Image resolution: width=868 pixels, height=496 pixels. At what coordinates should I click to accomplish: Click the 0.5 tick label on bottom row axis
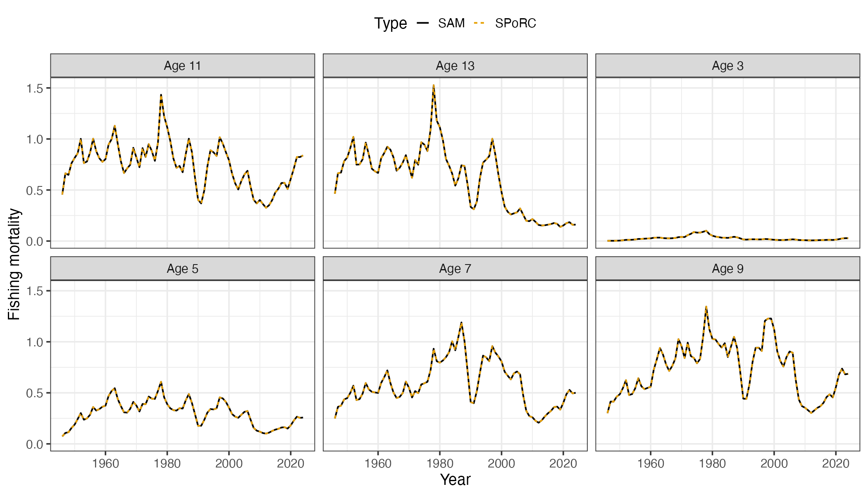point(35,393)
